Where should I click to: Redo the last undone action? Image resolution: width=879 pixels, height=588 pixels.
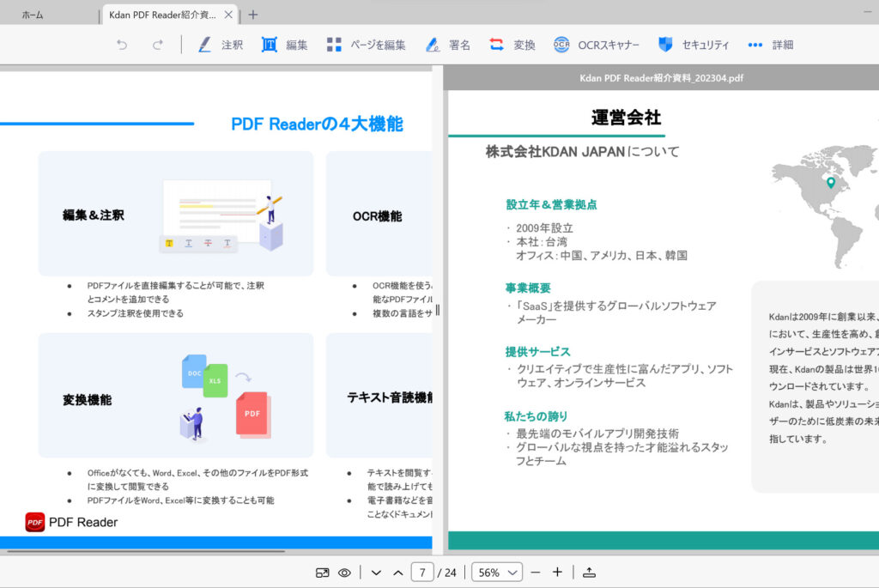(x=158, y=45)
